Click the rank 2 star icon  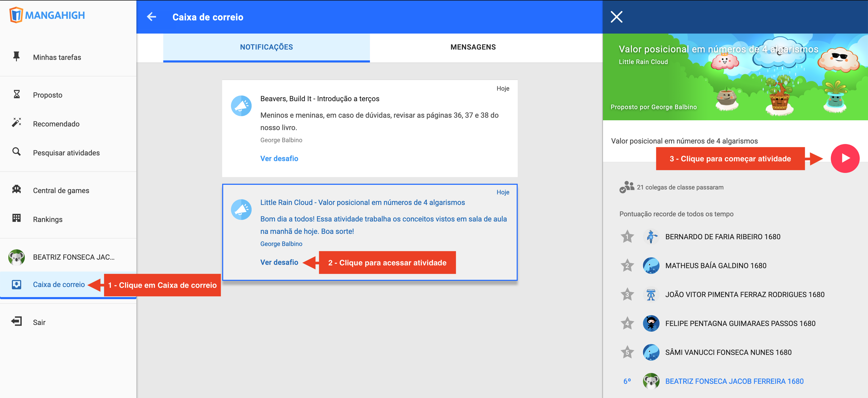click(x=627, y=266)
